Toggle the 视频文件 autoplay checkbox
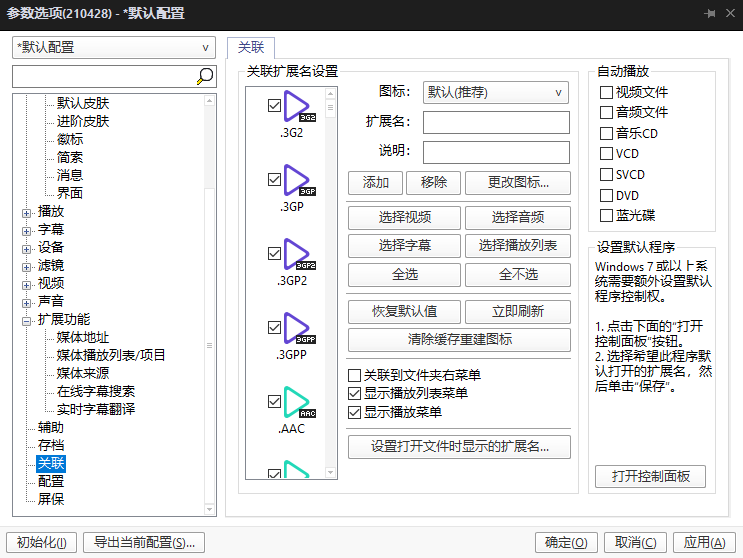Image resolution: width=743 pixels, height=558 pixels. [x=606, y=92]
